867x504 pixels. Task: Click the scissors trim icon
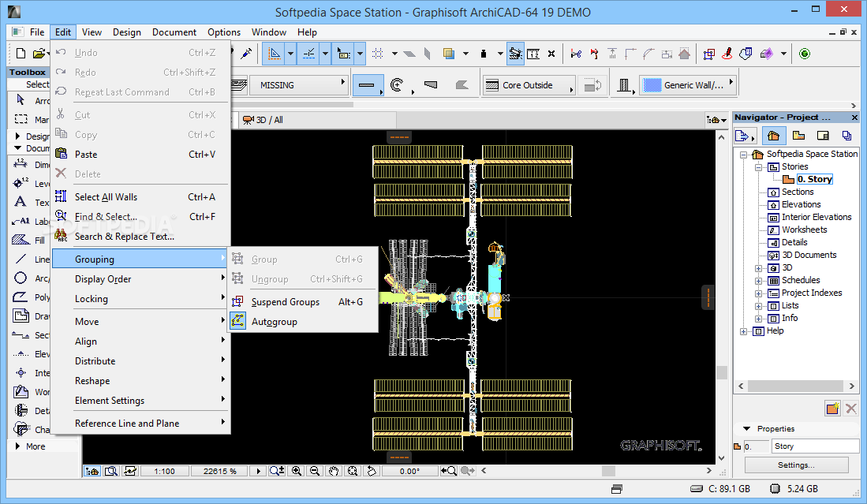[x=576, y=54]
